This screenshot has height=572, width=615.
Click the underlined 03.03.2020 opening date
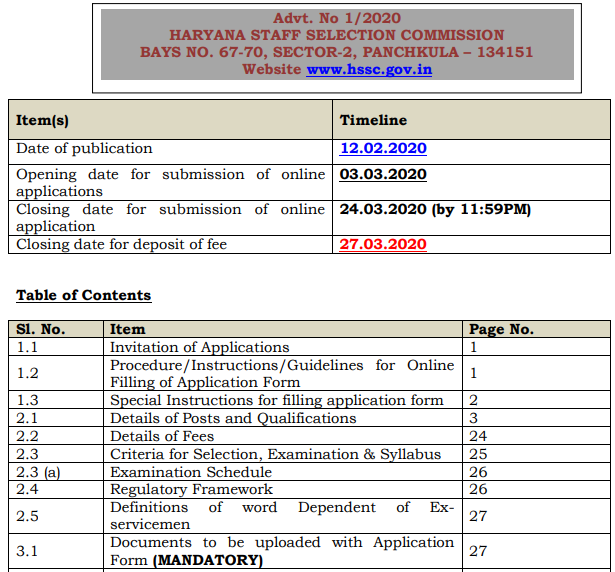383,174
